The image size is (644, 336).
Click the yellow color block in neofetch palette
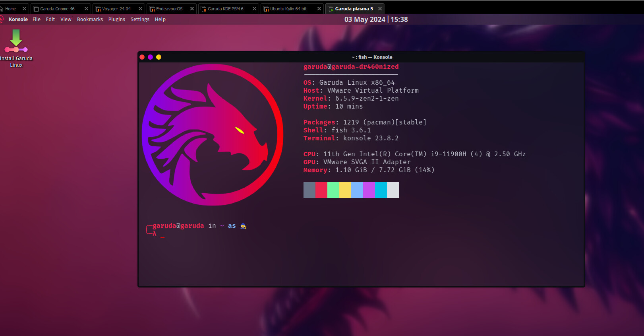pyautogui.click(x=345, y=190)
